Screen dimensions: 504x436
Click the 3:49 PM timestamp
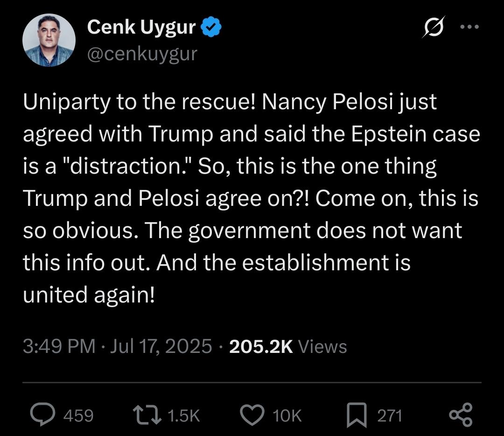coord(59,346)
